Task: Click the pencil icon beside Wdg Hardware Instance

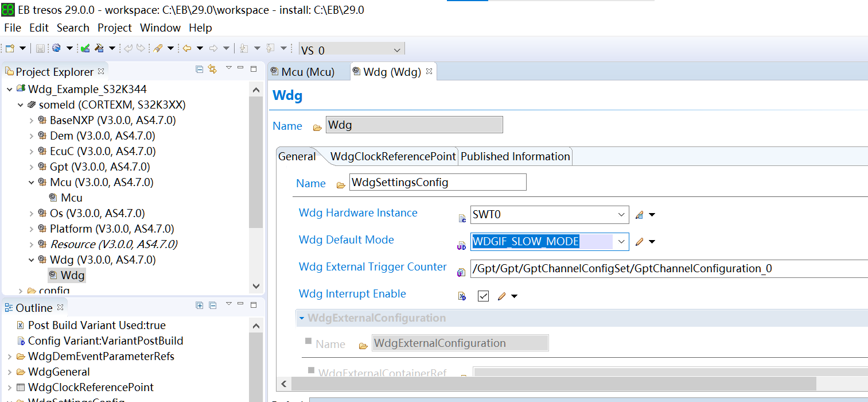Action: tap(639, 215)
